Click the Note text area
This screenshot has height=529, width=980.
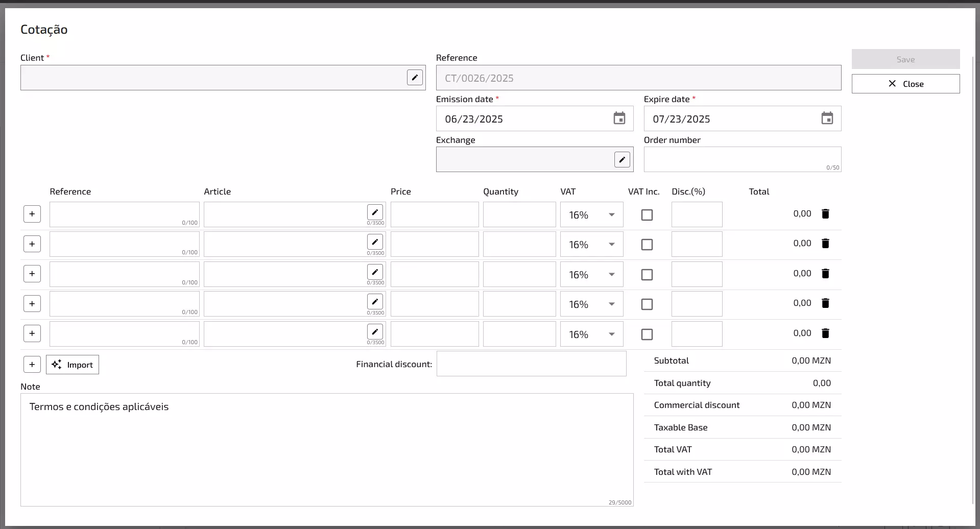(x=327, y=450)
